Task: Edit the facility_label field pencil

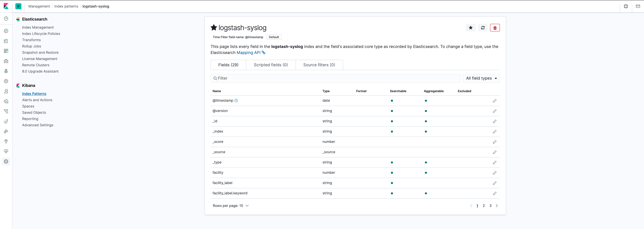Action: tap(495, 183)
